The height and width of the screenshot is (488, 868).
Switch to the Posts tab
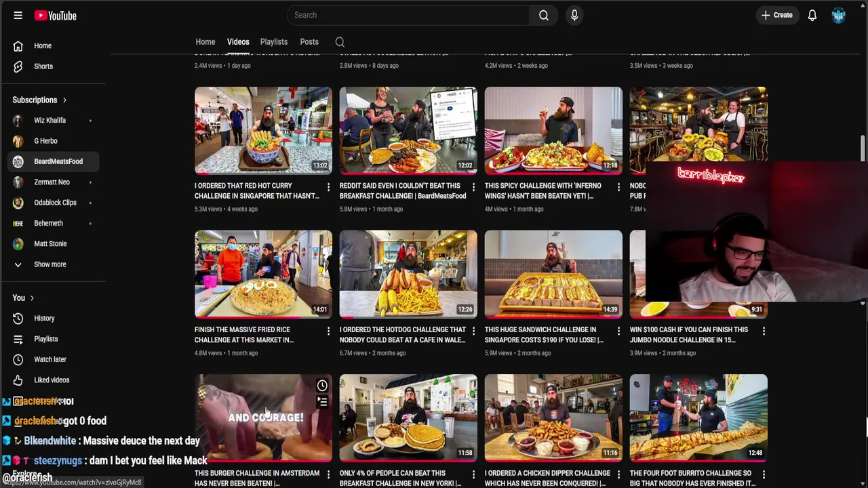pyautogui.click(x=309, y=42)
